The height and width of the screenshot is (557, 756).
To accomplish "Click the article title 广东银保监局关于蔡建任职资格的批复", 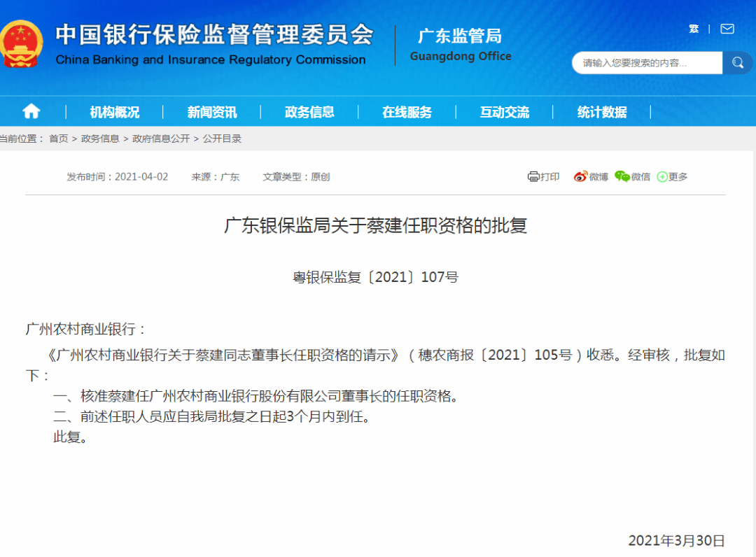I will coord(376,225).
